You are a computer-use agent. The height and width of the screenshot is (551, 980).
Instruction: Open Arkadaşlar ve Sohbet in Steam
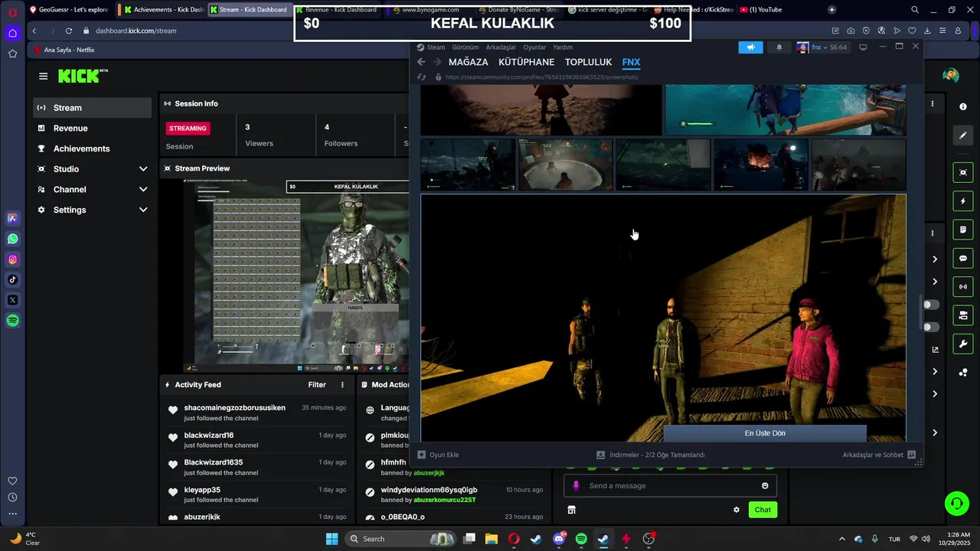pos(879,455)
